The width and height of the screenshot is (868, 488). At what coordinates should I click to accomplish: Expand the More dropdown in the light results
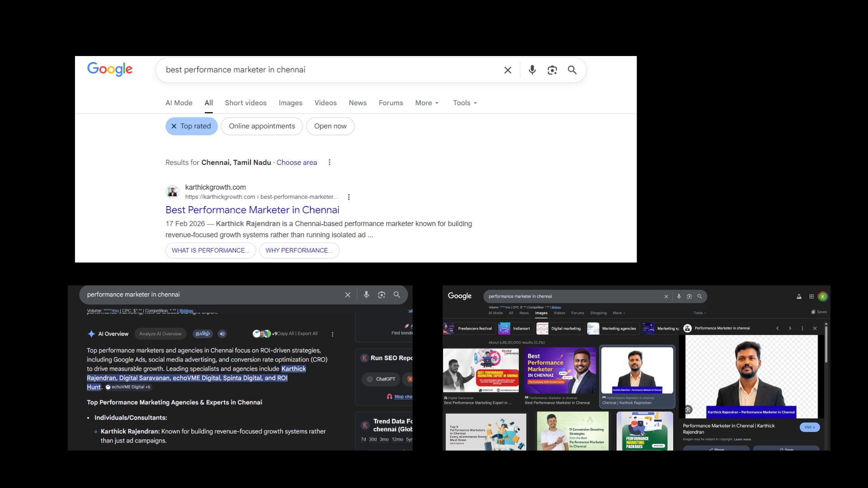tap(427, 103)
